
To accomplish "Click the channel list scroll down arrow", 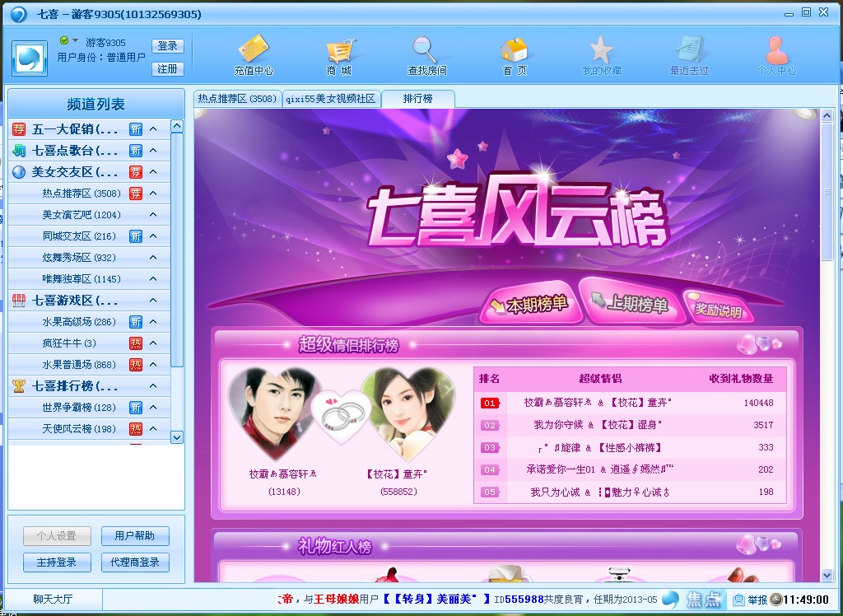I will click(176, 437).
